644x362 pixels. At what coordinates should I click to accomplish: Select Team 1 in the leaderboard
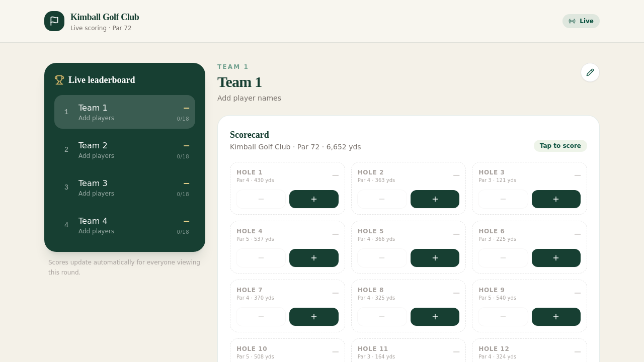[125, 112]
